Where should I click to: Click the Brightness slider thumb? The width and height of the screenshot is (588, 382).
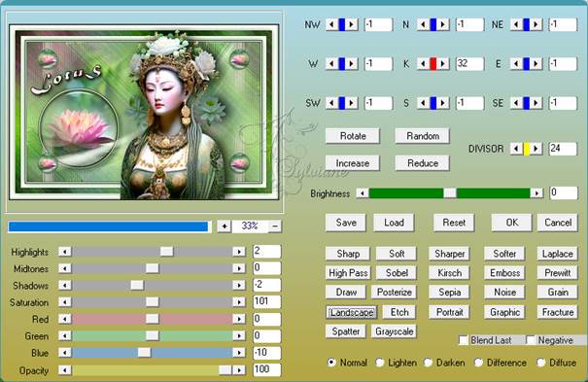click(x=450, y=193)
